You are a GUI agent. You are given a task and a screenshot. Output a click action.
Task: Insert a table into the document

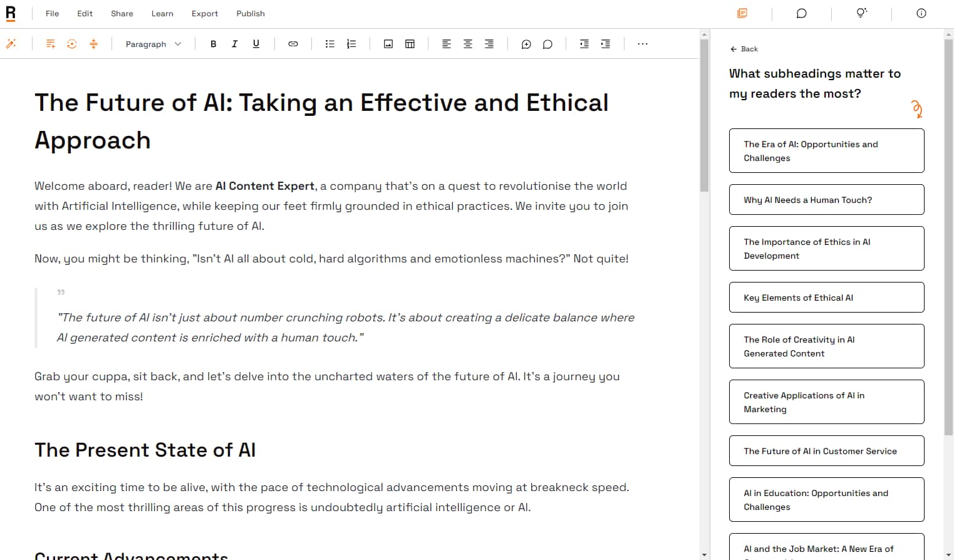(x=410, y=44)
